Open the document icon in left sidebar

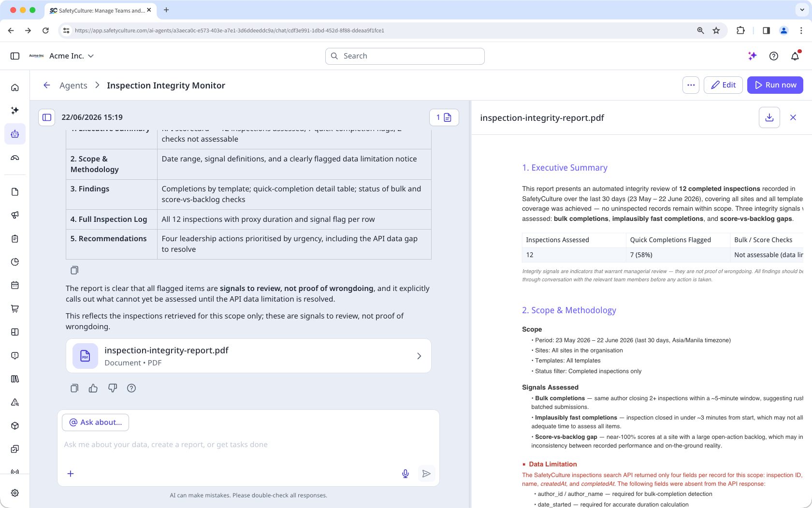[x=15, y=192]
